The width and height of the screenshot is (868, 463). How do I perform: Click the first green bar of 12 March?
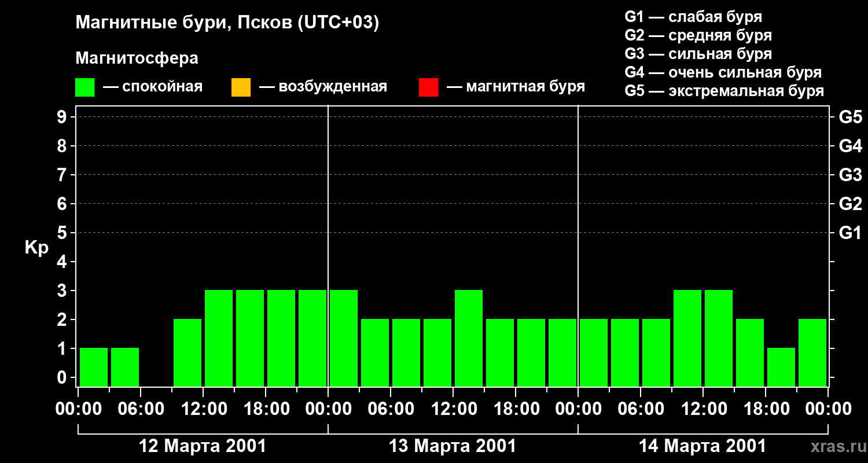(x=94, y=367)
